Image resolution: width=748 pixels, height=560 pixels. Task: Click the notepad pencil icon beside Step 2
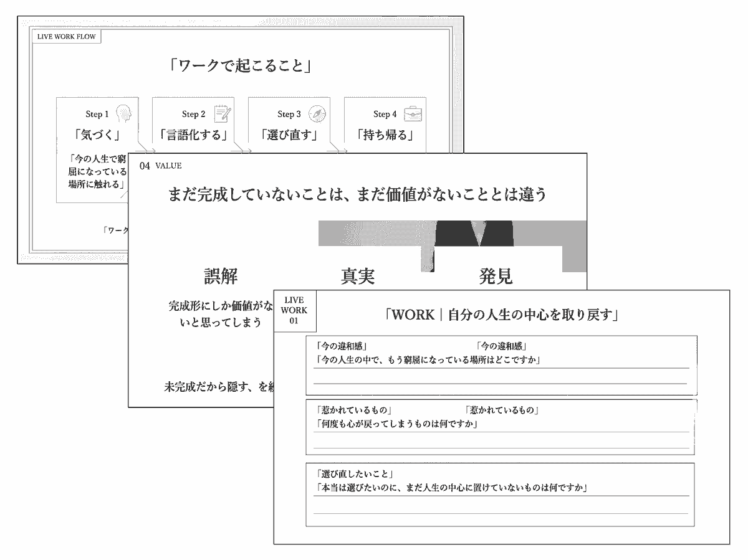(x=221, y=113)
